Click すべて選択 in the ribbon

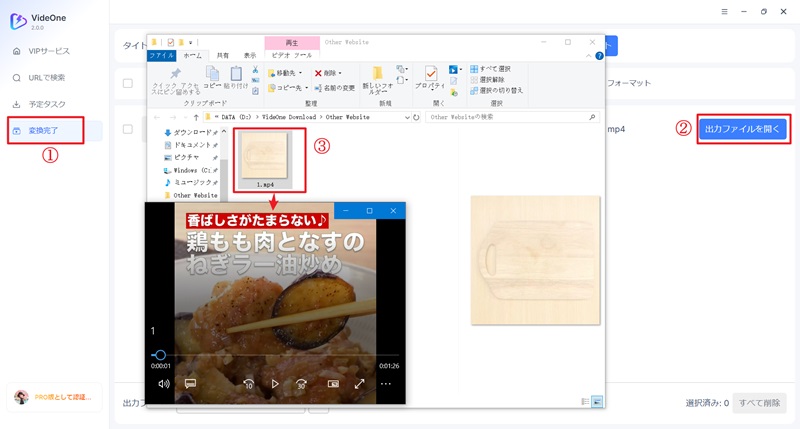[x=490, y=69]
